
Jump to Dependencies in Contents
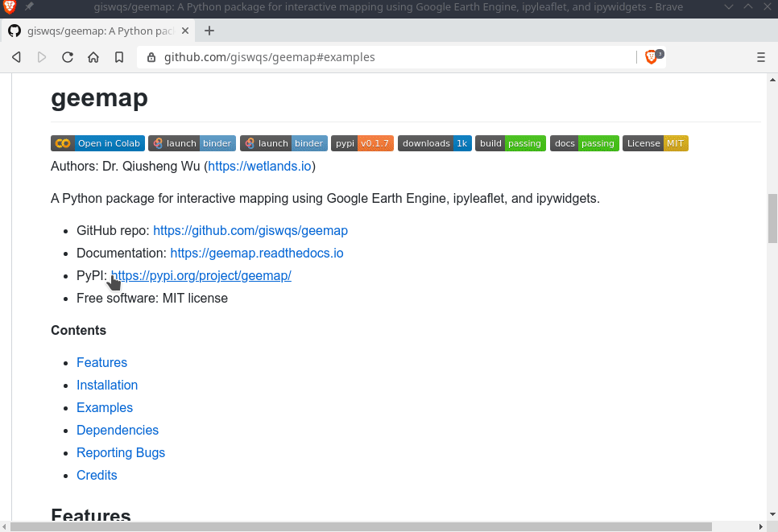click(x=118, y=430)
